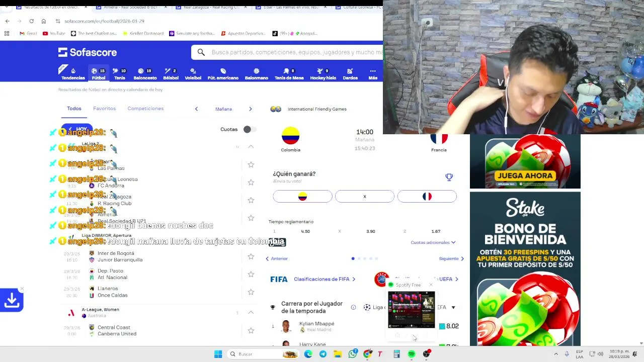
Task: Open info icon for Jugador de la temporada
Action: [353, 307]
